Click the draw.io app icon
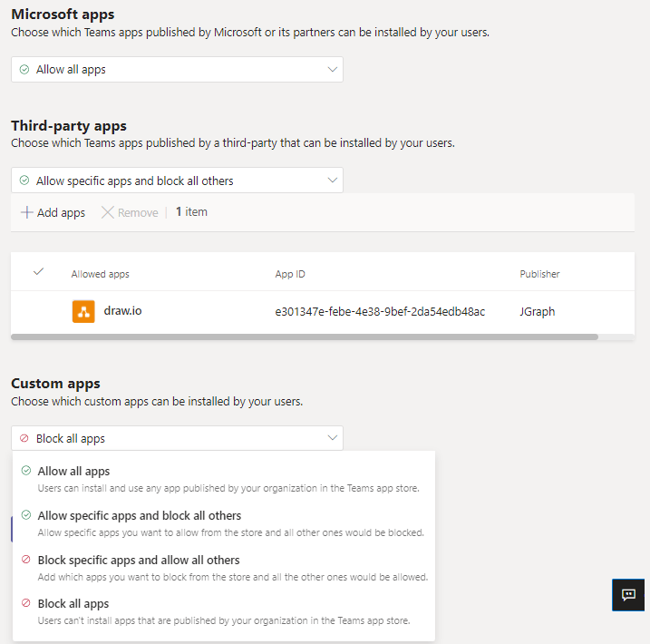This screenshot has width=650, height=644. pos(83,312)
